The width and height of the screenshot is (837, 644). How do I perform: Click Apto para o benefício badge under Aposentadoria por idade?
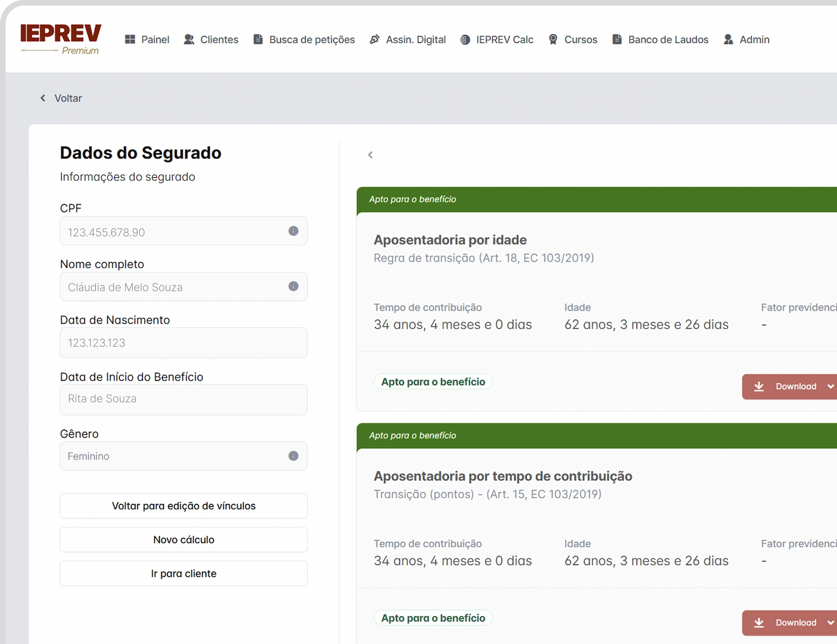(433, 382)
